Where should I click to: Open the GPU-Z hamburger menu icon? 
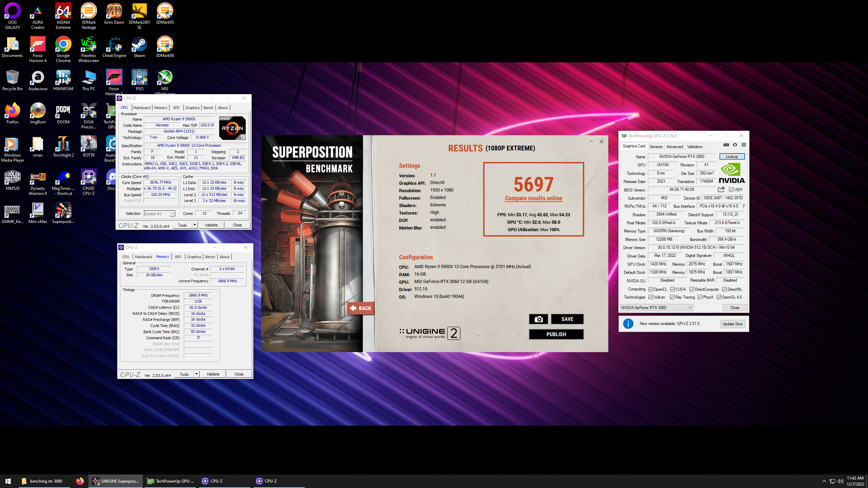[x=744, y=145]
